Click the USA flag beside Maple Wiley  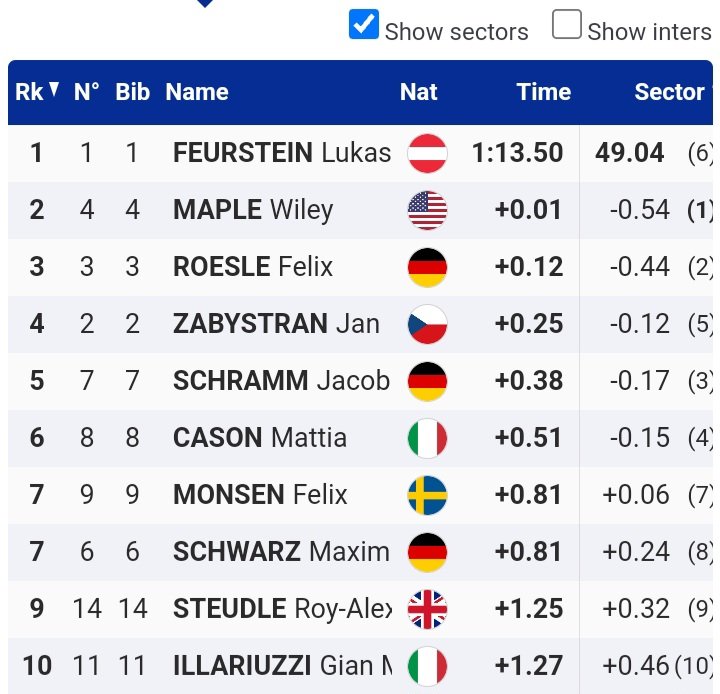click(x=427, y=210)
